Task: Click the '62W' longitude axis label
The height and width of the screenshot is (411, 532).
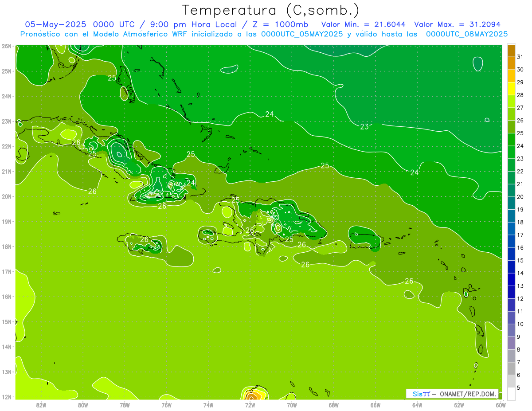Action: [459, 405]
